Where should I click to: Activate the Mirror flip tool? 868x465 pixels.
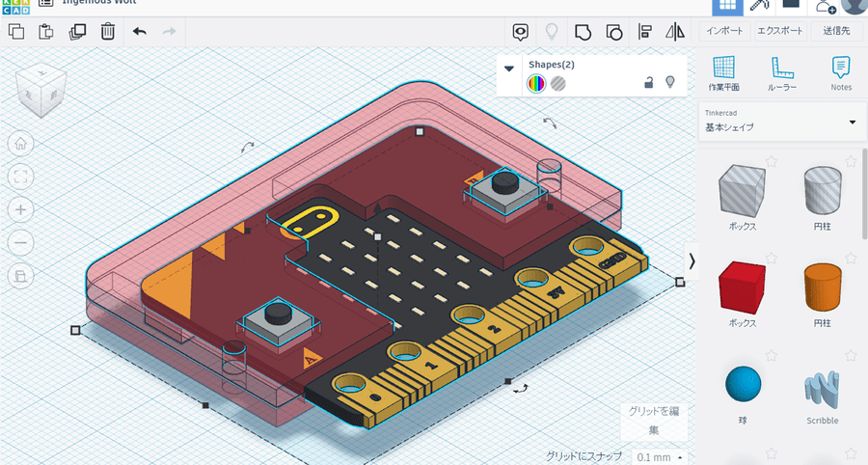pos(675,32)
